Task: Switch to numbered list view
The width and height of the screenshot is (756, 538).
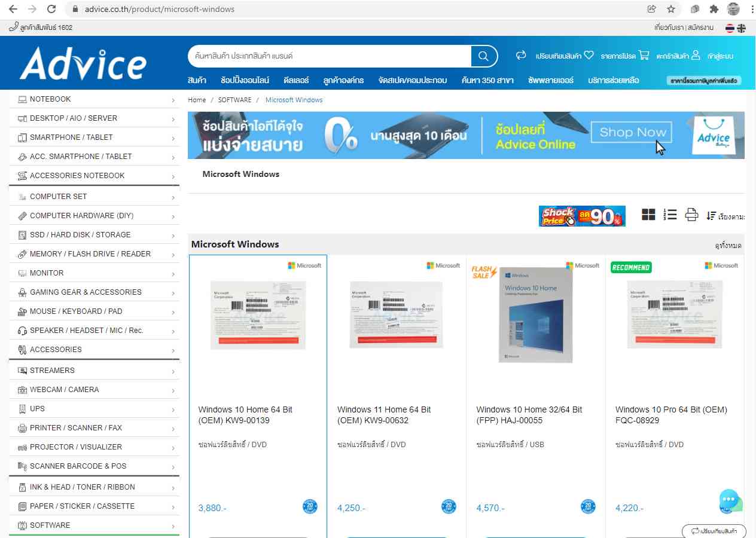Action: tap(670, 215)
